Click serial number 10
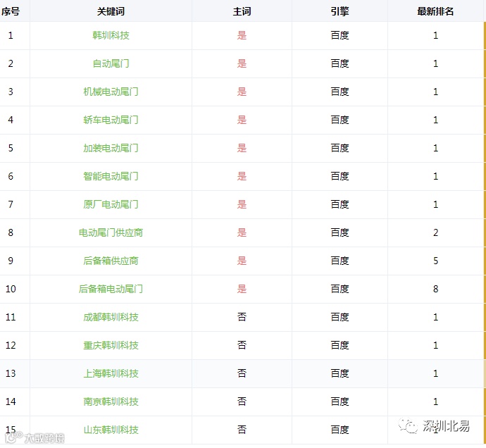 point(11,289)
